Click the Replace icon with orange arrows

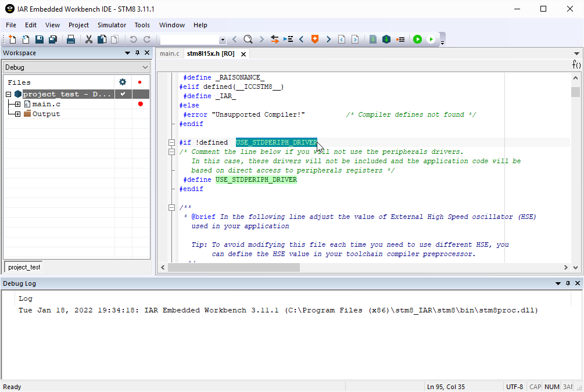click(275, 39)
